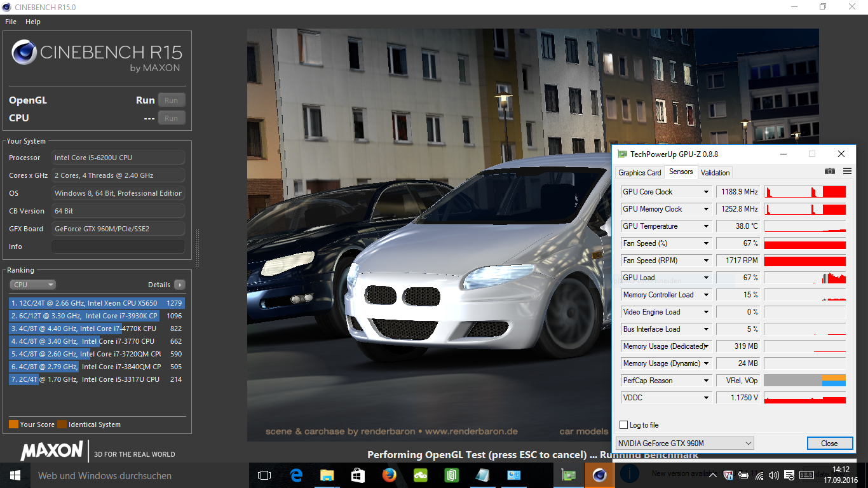Image resolution: width=868 pixels, height=488 pixels.
Task: Switch to the Validation tab
Action: click(x=715, y=173)
